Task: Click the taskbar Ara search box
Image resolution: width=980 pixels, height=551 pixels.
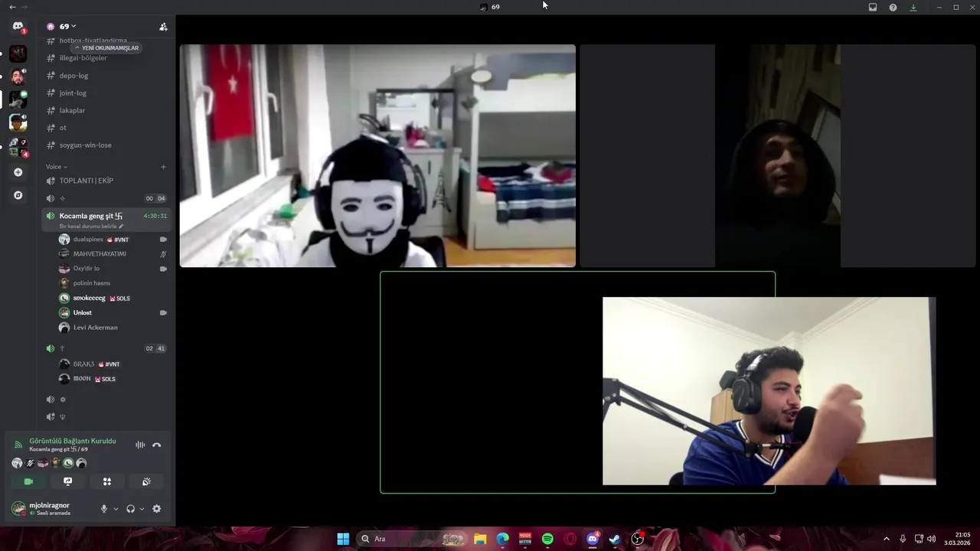Action: (413, 539)
